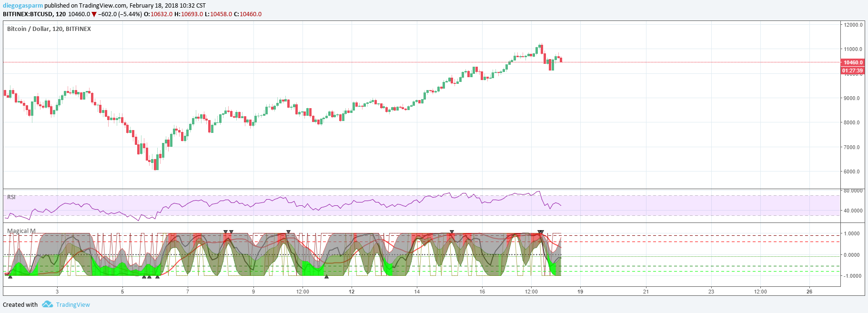The image size is (868, 313).
Task: Select the RSI indicator label
Action: pos(11,197)
